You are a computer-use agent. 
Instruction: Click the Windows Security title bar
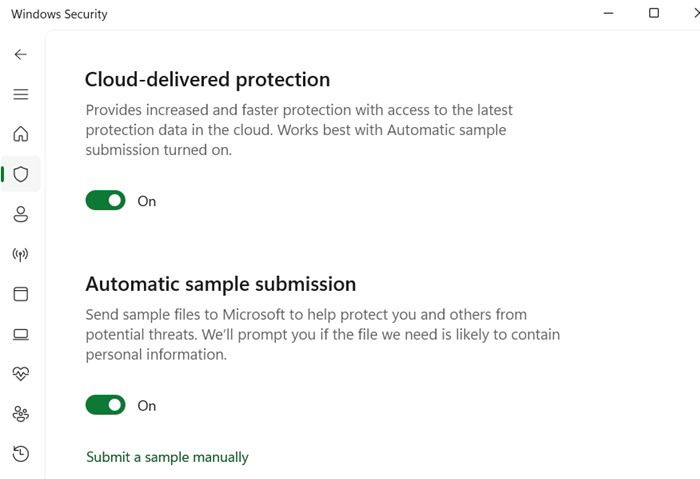[300, 14]
